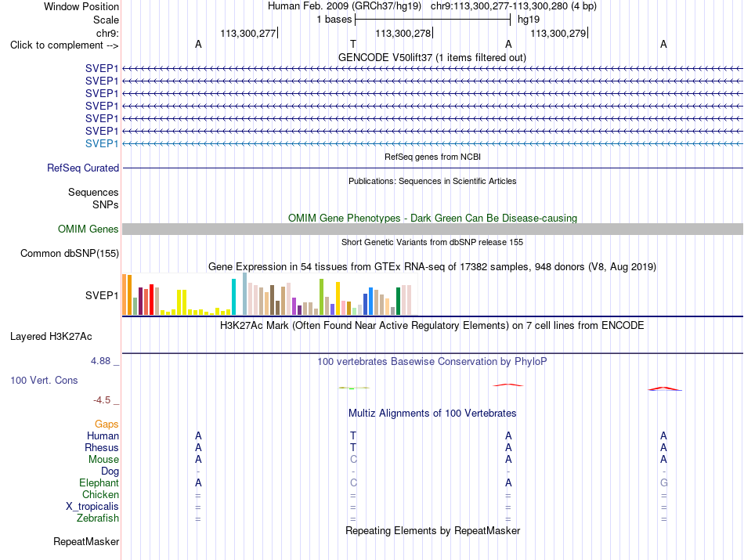This screenshot has height=560, width=744.
Task: Click the Chicken species label
Action: point(100,494)
